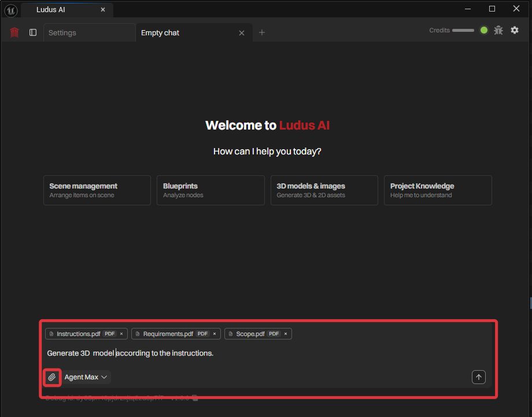The image size is (532, 417).
Task: Send the message with the up-arrow button
Action: pos(478,377)
